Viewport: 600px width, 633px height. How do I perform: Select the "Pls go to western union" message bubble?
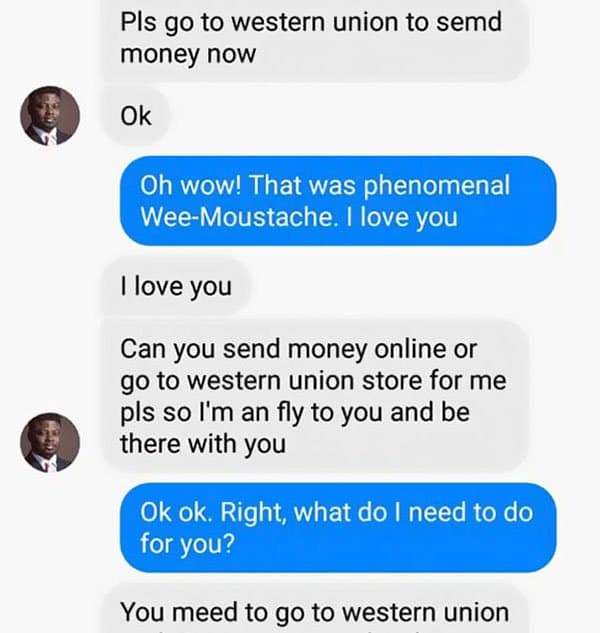[x=314, y=37]
